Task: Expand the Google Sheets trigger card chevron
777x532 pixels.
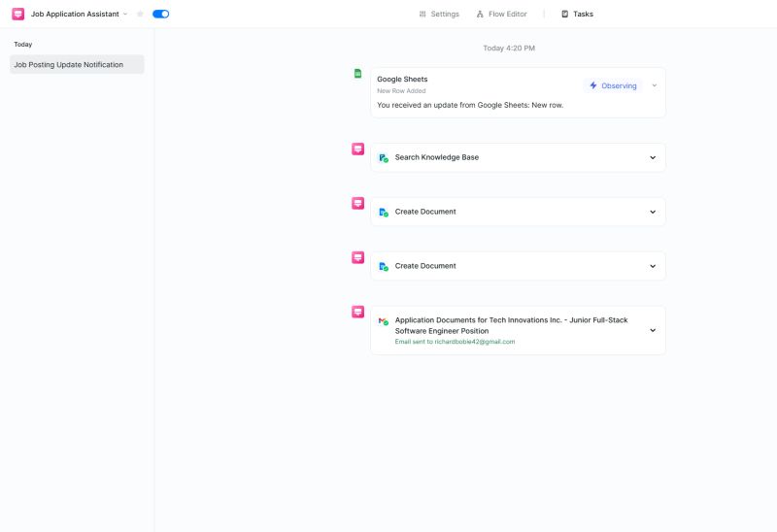Action: tap(654, 85)
